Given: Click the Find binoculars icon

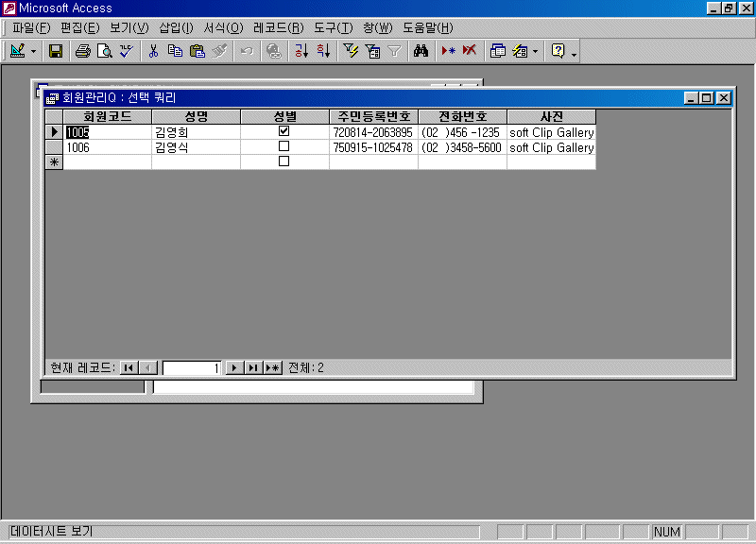Looking at the screenshot, I should coord(421,51).
